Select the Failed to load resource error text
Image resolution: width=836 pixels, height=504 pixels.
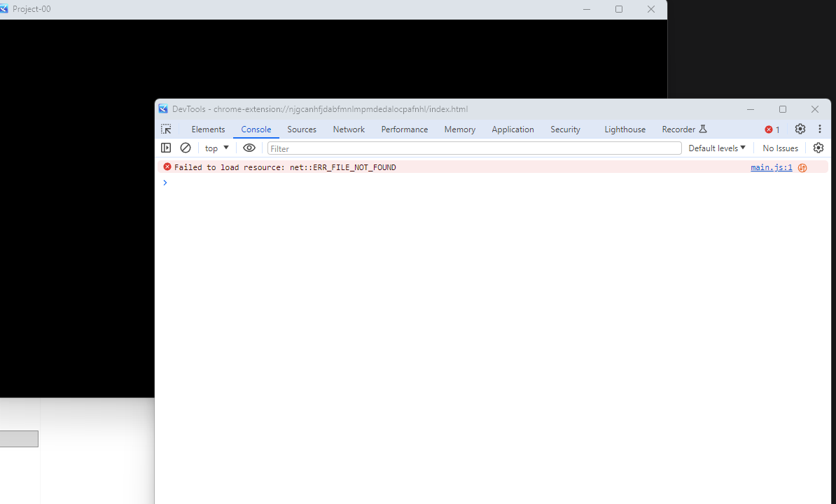coord(285,167)
